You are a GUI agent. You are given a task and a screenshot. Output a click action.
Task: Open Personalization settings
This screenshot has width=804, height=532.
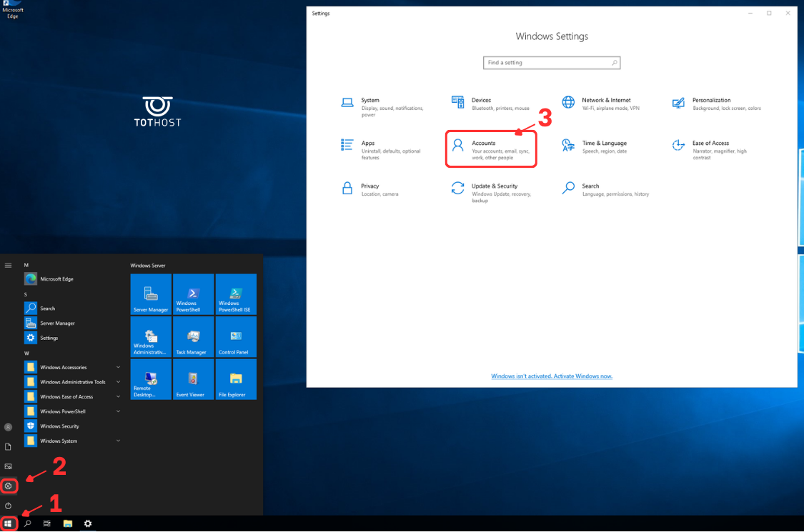(717, 104)
